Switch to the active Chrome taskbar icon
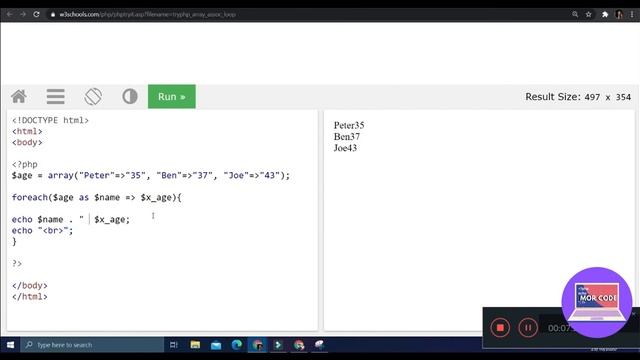640x360 pixels. tap(258, 345)
